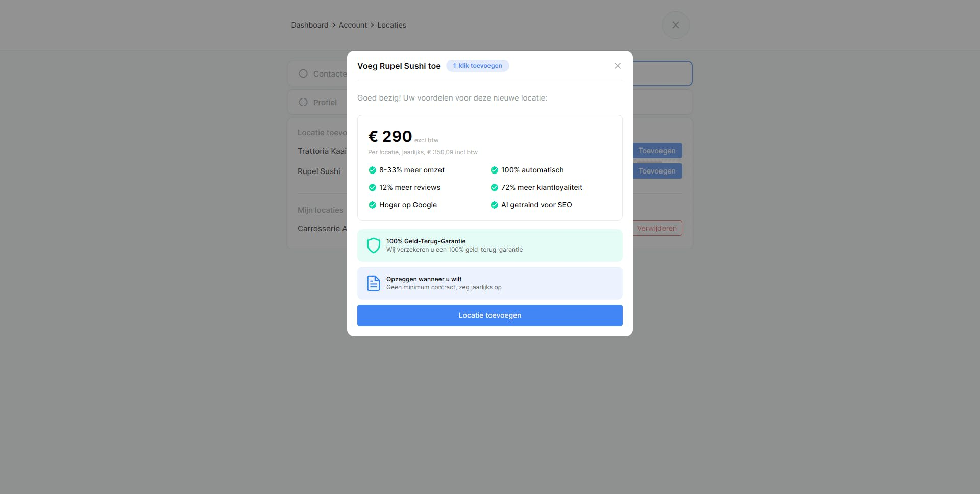Close the Voeg Rupel Sushi toe dialog
Image resolution: width=980 pixels, height=494 pixels.
tap(617, 66)
